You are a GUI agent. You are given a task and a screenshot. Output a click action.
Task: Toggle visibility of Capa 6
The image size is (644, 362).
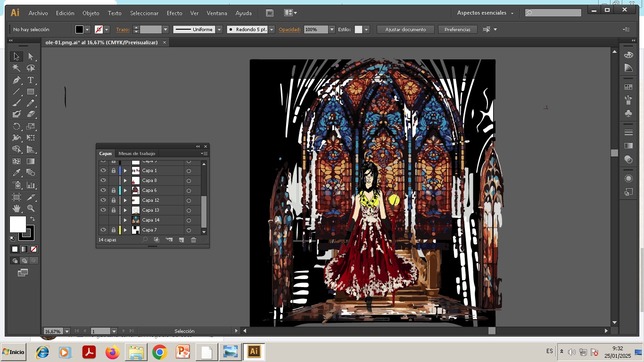coord(103,190)
